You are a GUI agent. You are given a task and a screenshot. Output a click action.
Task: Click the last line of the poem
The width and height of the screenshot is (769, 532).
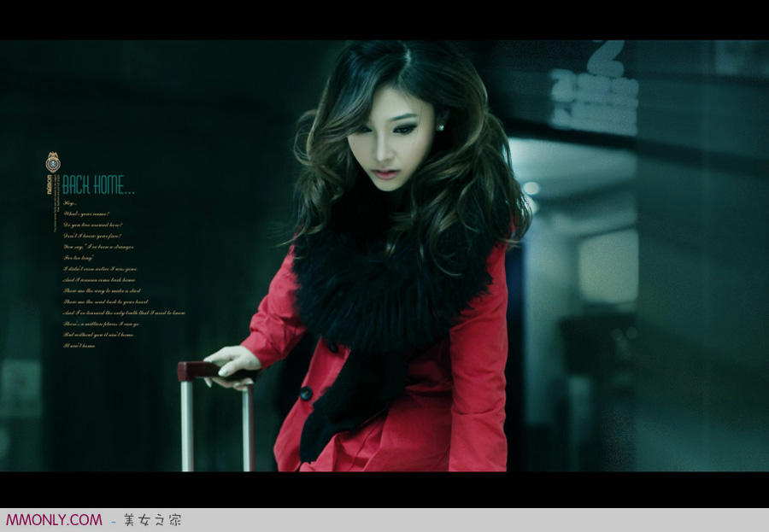78,346
